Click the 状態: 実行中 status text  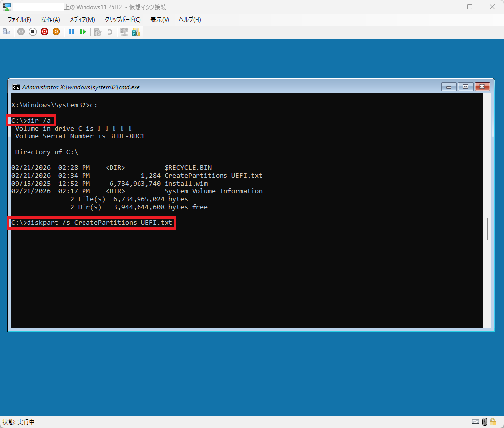19,422
